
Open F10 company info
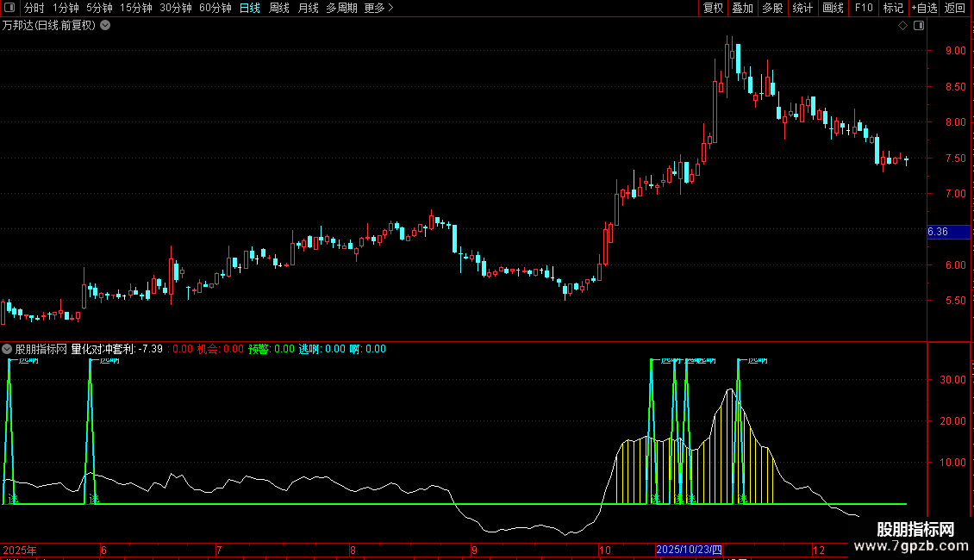864,8
